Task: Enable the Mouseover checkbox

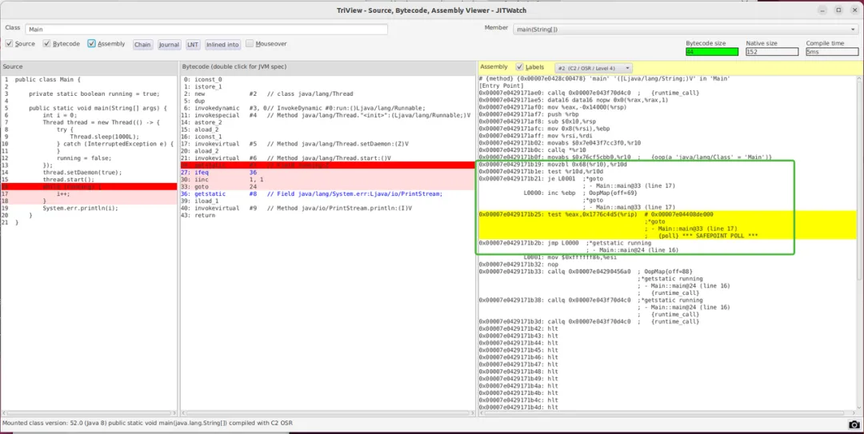Action: [x=250, y=44]
